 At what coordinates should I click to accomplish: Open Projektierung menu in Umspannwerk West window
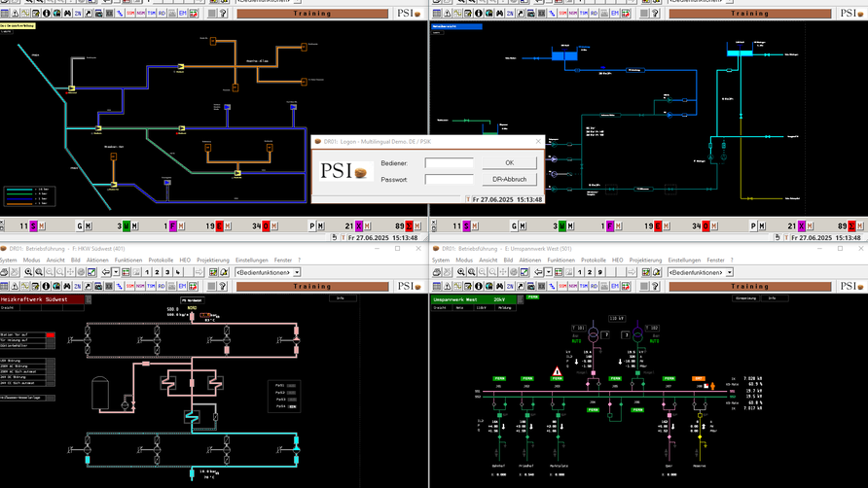646,261
